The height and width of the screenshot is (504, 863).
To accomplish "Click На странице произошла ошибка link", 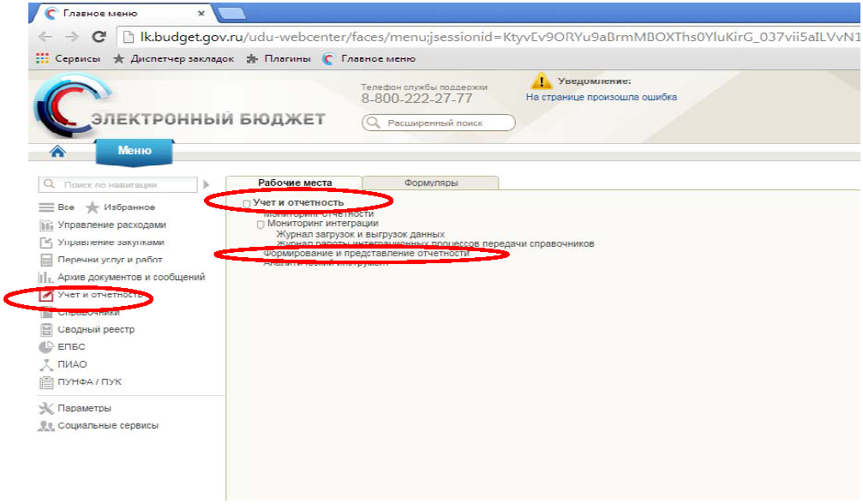I will point(601,97).
